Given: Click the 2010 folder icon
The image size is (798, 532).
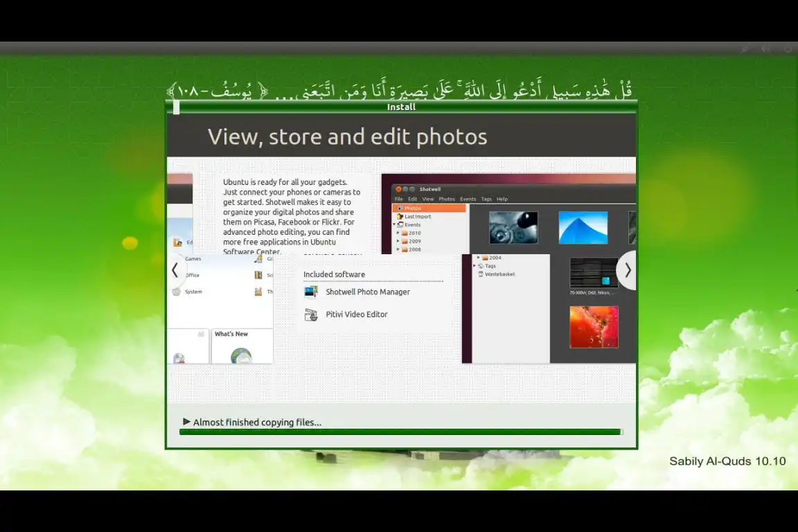Looking at the screenshot, I should point(405,233).
